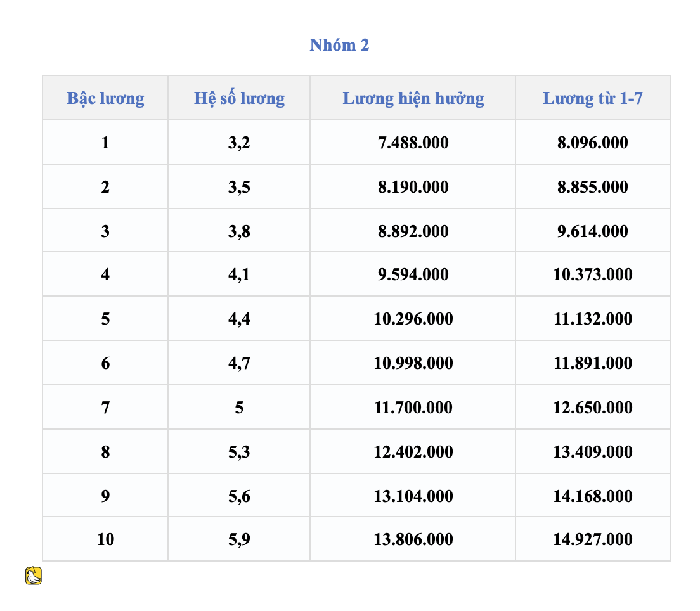700x611 pixels.
Task: Select the coefficient 4,7 cell
Action: coord(239,363)
